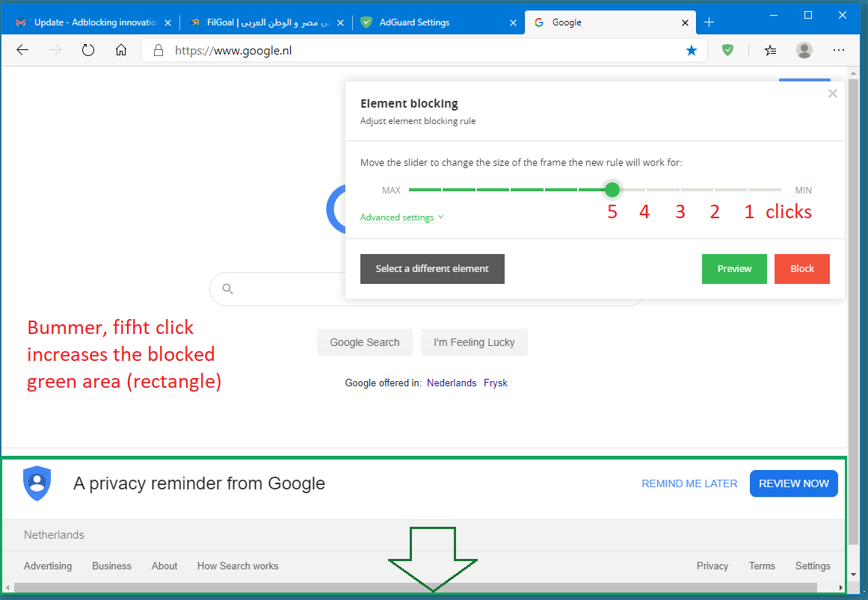This screenshot has height=600, width=868.
Task: Expand Advanced settings
Action: click(x=401, y=217)
